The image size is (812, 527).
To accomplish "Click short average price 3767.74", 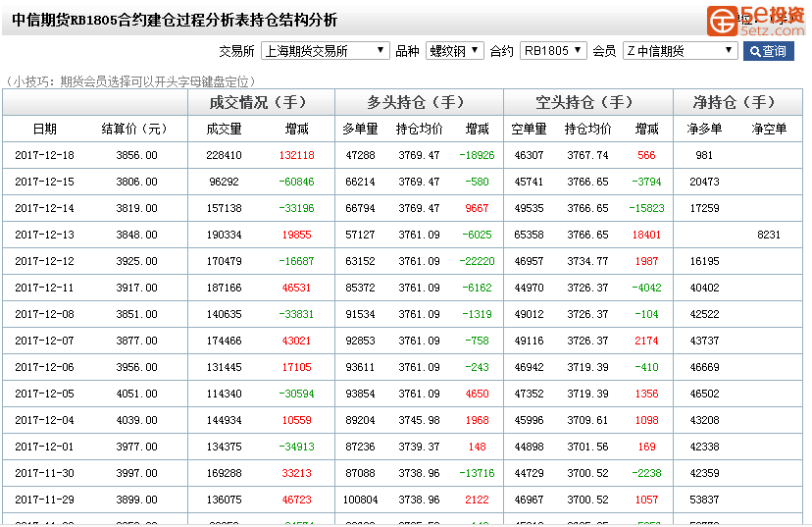I will [x=587, y=155].
